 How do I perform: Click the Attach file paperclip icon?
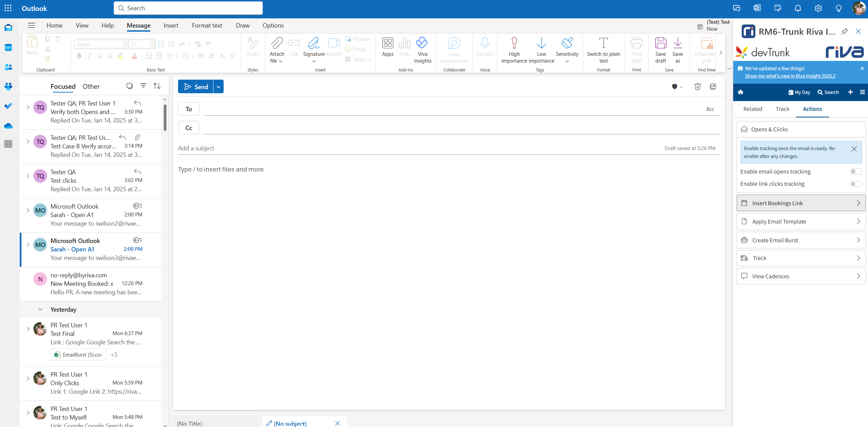pos(276,44)
